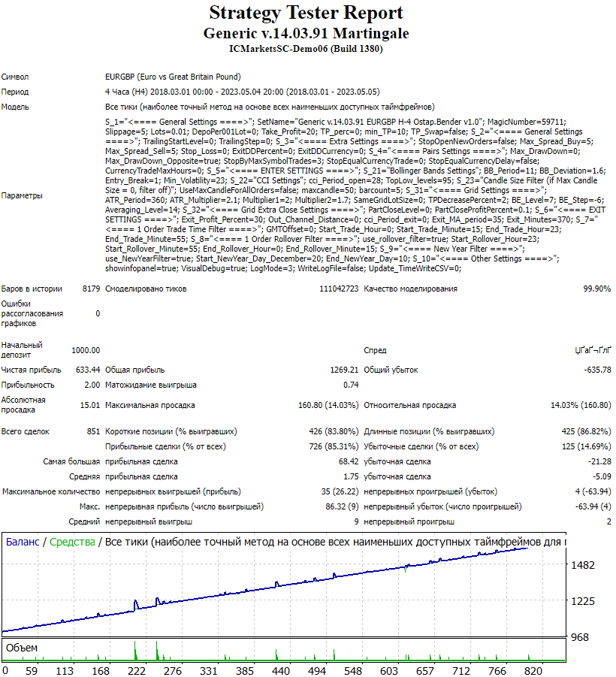Select the modeled ticks value 111042723
This screenshot has height=677, width=616.
pos(339,289)
